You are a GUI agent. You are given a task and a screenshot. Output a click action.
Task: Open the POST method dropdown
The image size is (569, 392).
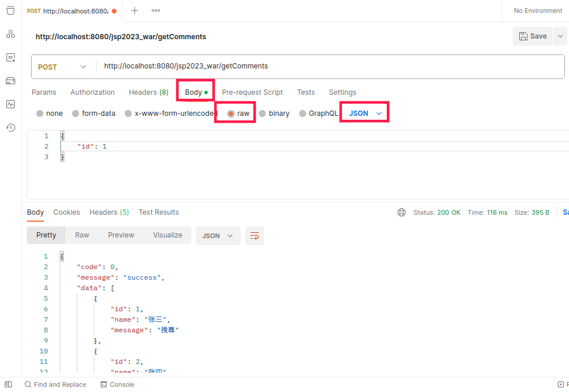tap(62, 67)
